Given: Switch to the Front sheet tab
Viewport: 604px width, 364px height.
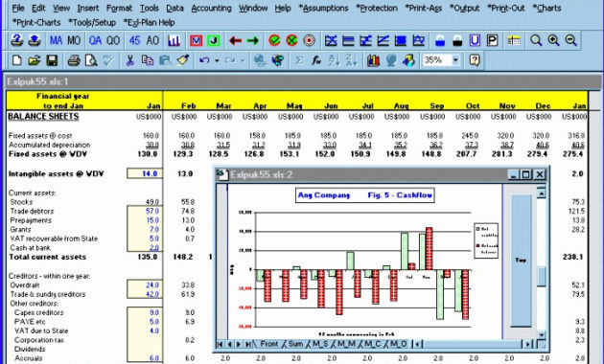Looking at the screenshot, I should (268, 344).
